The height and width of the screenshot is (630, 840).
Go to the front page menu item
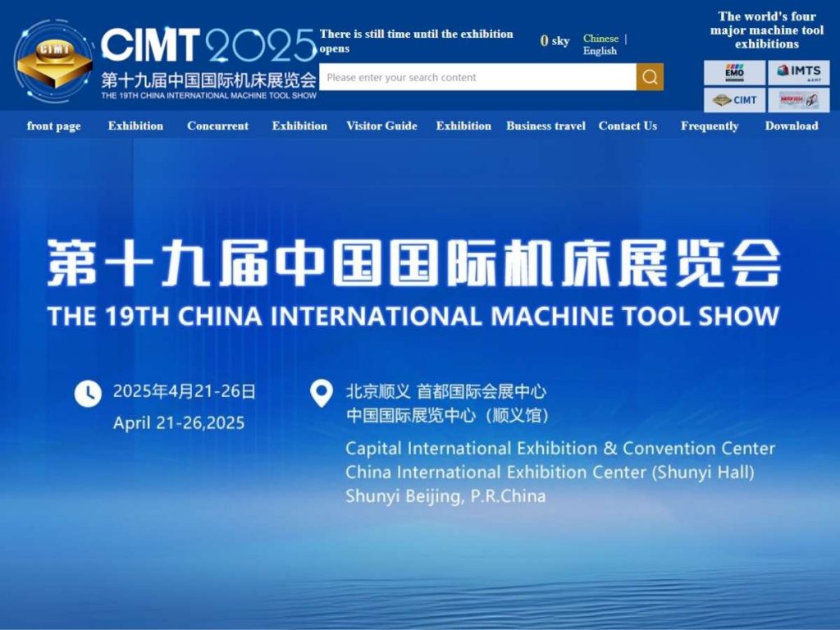tap(53, 126)
